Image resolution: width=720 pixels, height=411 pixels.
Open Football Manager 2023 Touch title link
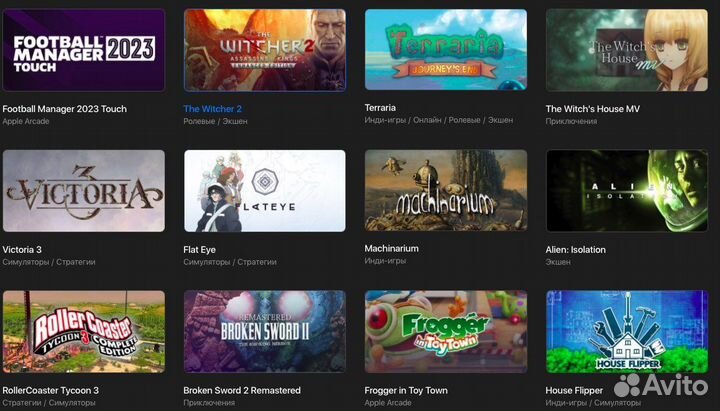[x=65, y=109]
